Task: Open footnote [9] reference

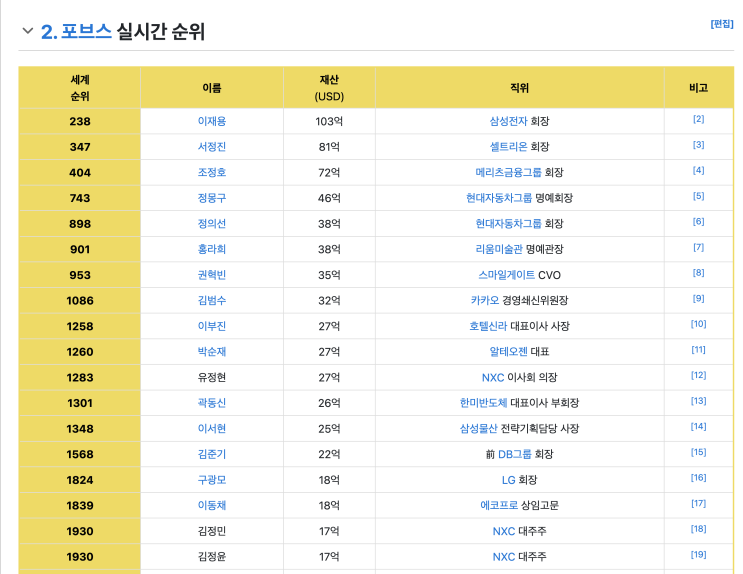Action: click(x=698, y=298)
